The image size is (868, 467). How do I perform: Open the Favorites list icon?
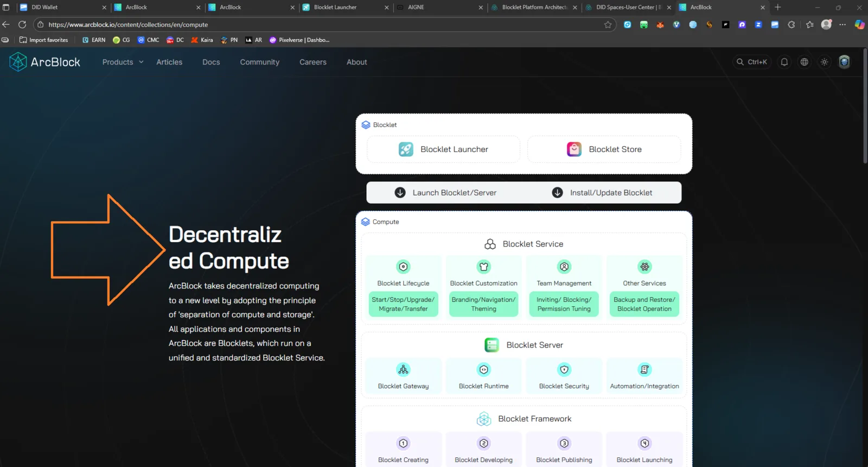coord(810,24)
